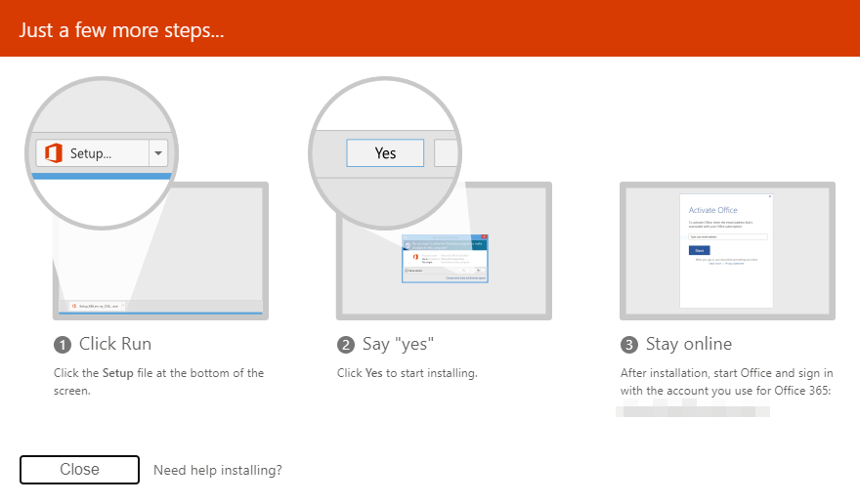Viewport: 860px width, 504px height.
Task: Click the "Activate Office" title text
Action: click(713, 210)
